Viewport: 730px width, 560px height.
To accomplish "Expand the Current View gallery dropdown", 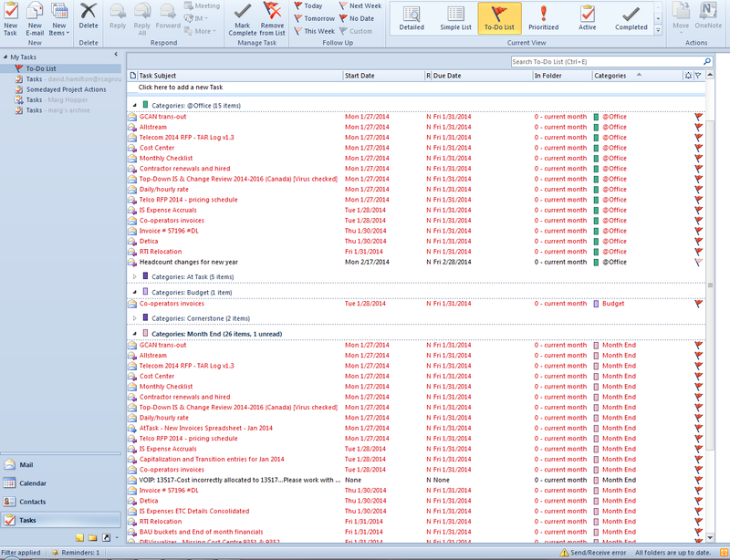I will 658,30.
